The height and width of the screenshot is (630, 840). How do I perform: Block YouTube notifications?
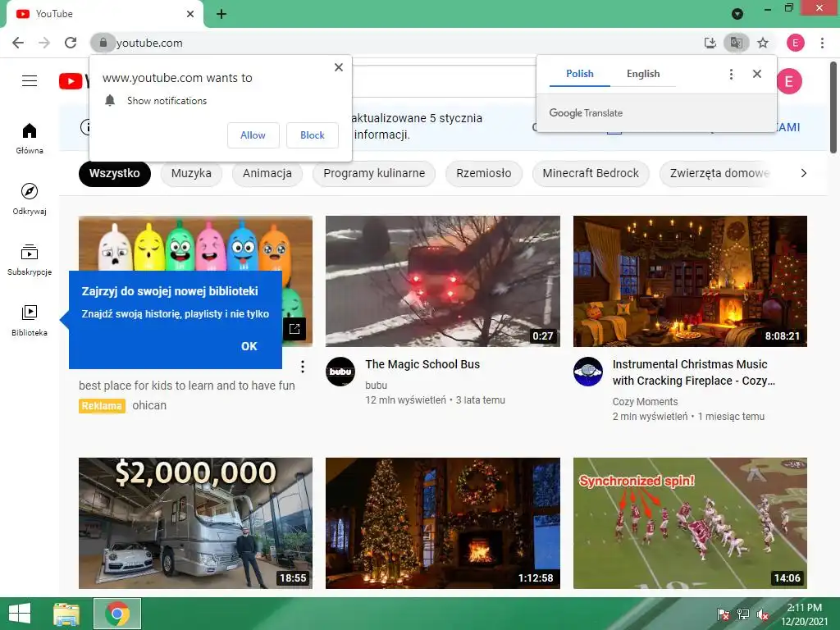[313, 135]
